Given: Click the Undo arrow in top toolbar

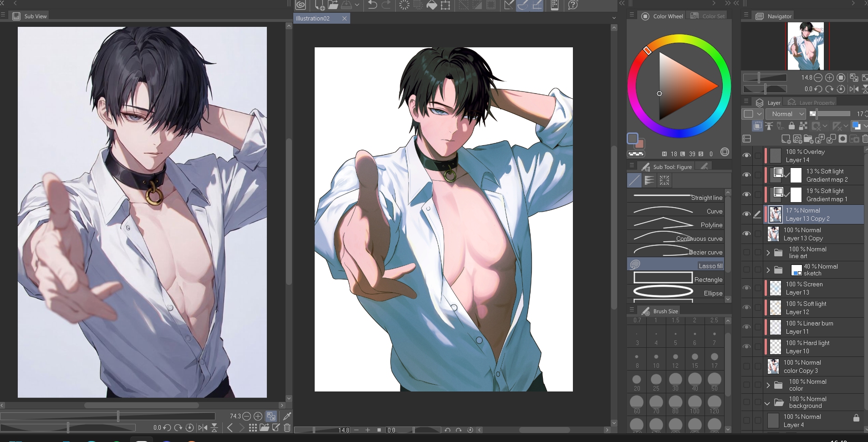Looking at the screenshot, I should [x=372, y=5].
